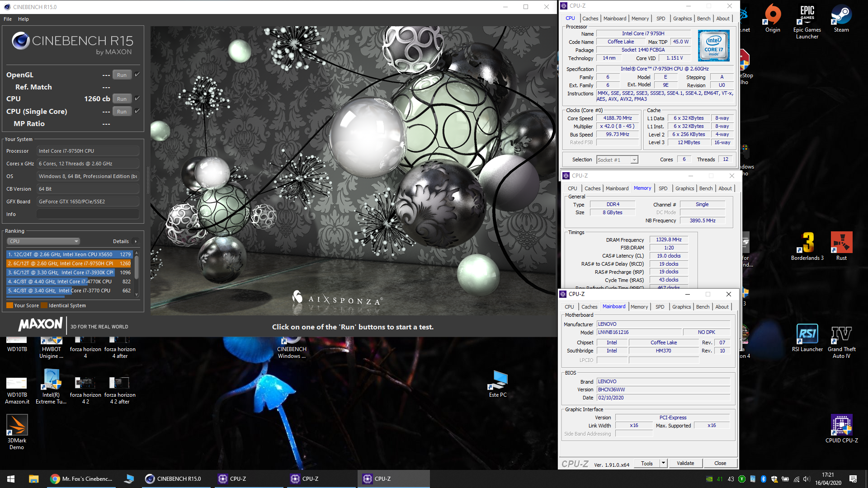Image resolution: width=868 pixels, height=488 pixels.
Task: Click the NVIDIA tray icon
Action: coord(709,479)
